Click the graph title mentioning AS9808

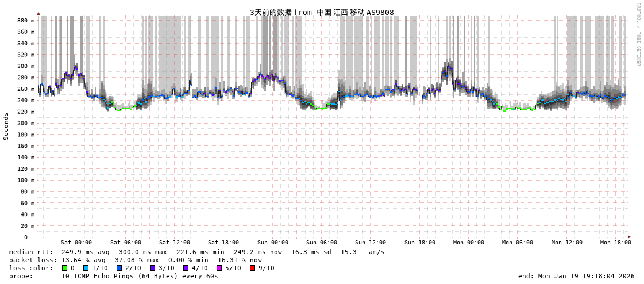point(322,12)
